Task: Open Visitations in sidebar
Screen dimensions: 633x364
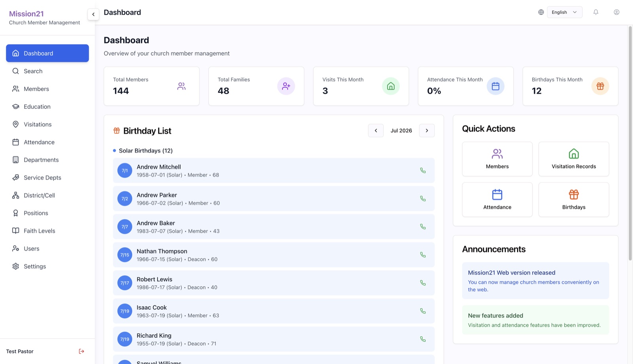Action: click(x=47, y=124)
